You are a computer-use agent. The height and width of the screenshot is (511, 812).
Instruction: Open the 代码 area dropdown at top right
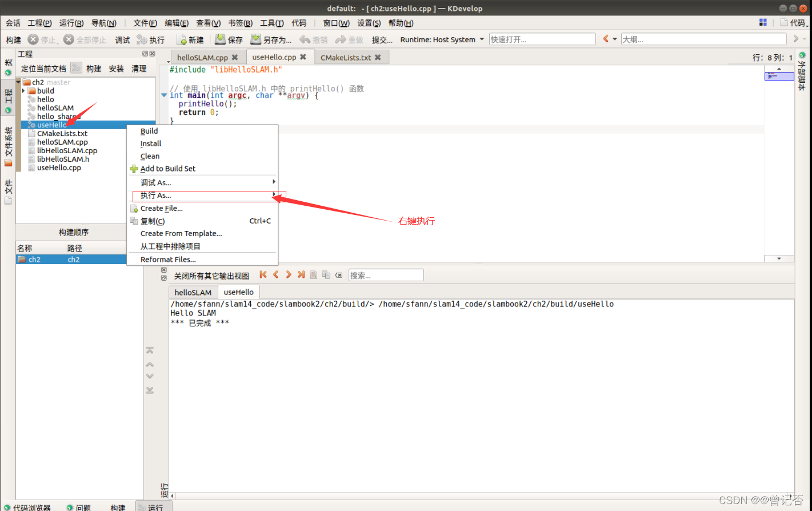794,22
